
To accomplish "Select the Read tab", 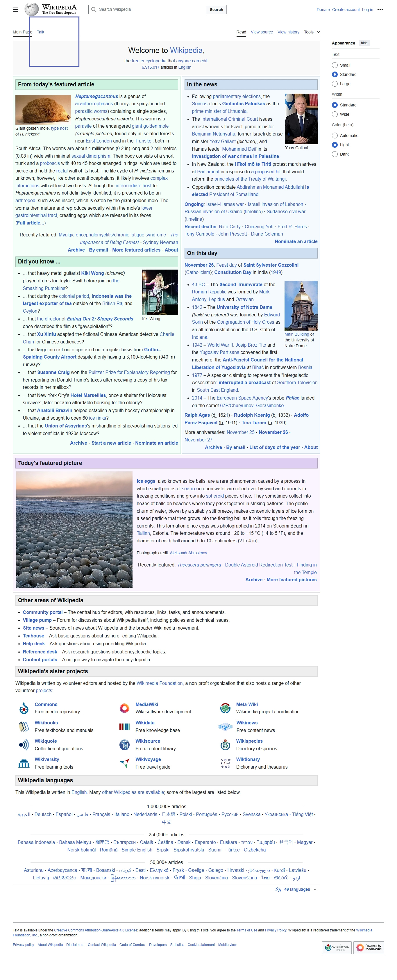I will click(x=241, y=32).
